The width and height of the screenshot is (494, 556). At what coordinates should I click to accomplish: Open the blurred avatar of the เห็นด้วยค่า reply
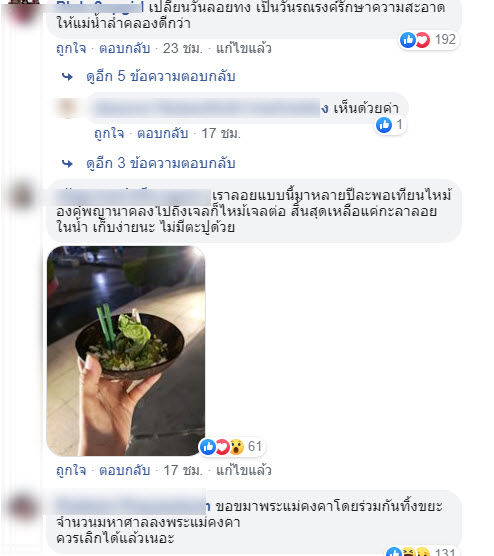(x=67, y=108)
